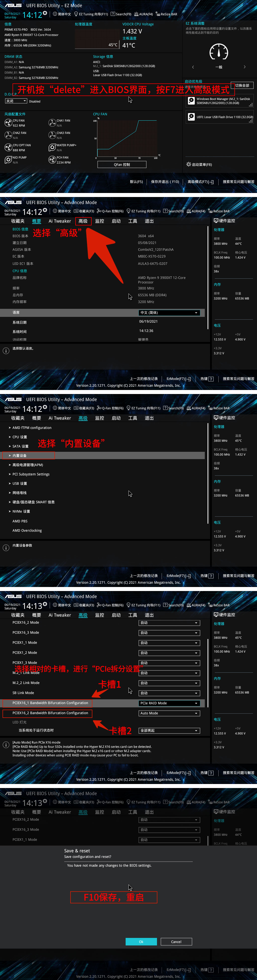Click the QFan 控制 button
Screen dimensions: 257x980
tap(122, 164)
